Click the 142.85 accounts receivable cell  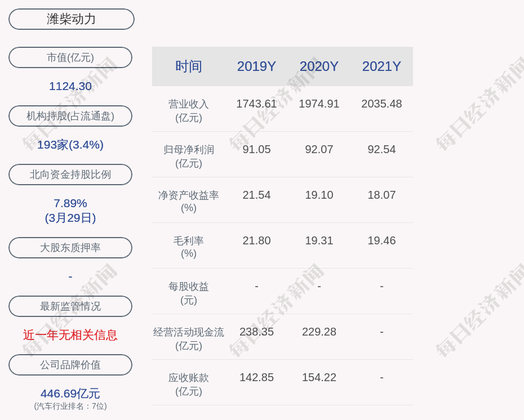[x=256, y=378]
